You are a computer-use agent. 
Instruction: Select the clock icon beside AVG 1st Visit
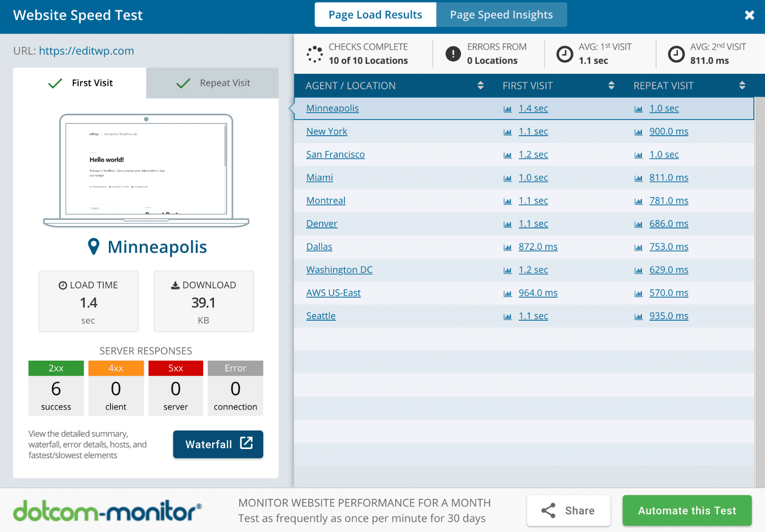tap(565, 54)
